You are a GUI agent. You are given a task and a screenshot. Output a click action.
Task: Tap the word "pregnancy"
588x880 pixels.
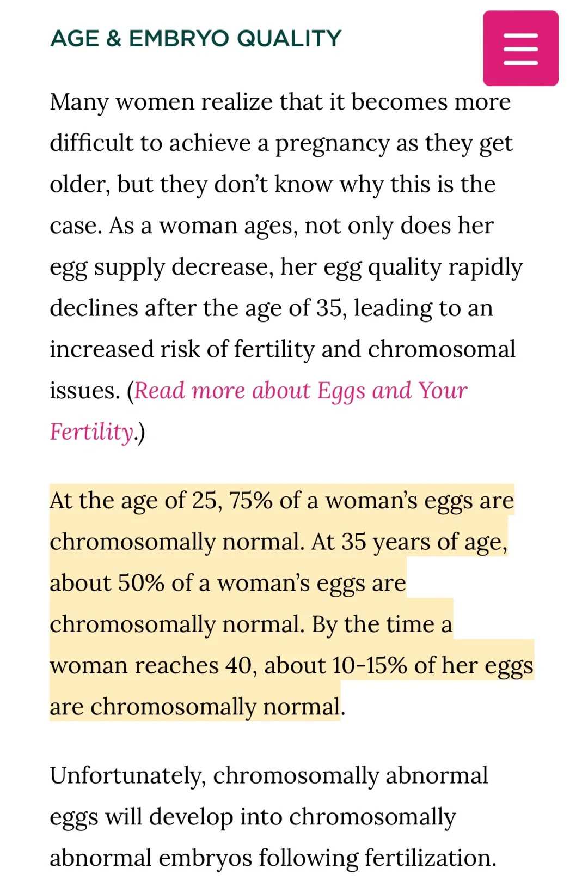pyautogui.click(x=332, y=143)
